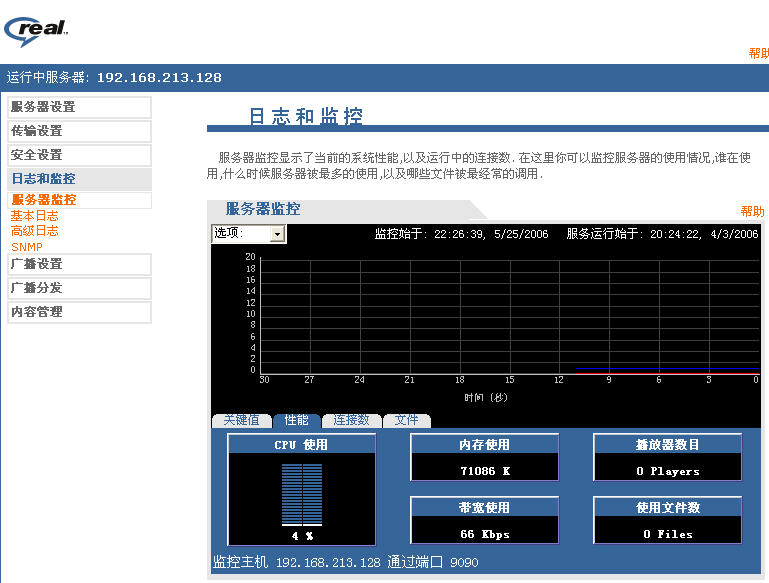769x583 pixels.
Task: Click 监控主机 192.168.213.128 text
Action: tap(297, 562)
